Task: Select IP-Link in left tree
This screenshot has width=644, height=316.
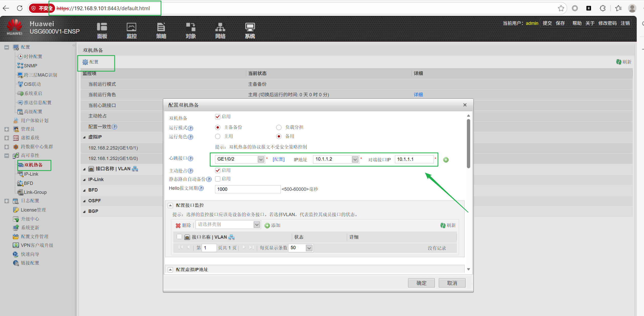Action: coord(31,174)
